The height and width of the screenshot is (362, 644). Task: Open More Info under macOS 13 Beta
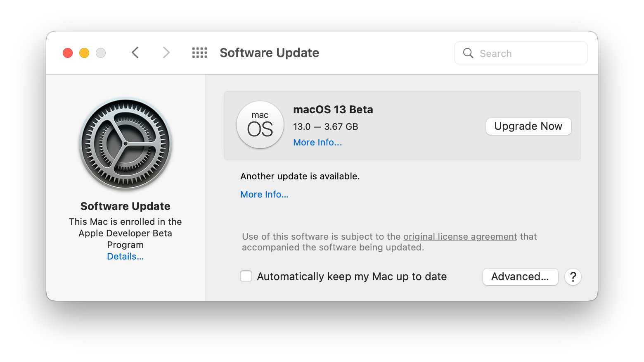[x=317, y=143]
